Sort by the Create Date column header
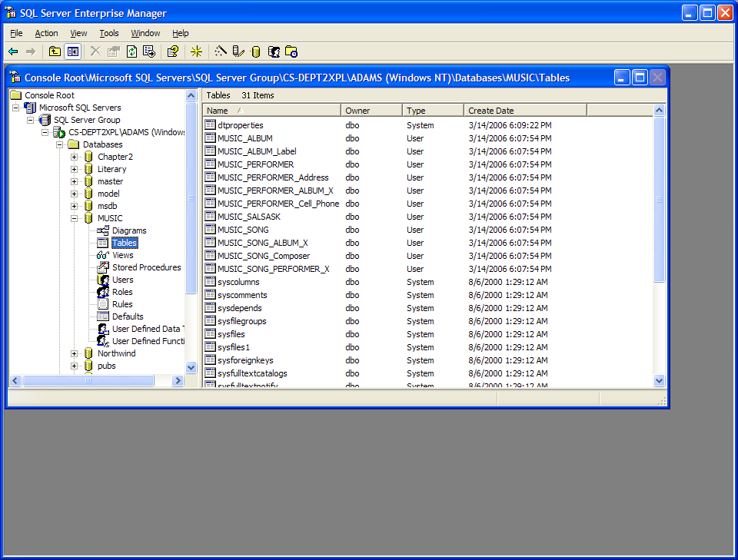The image size is (738, 560). (x=525, y=111)
